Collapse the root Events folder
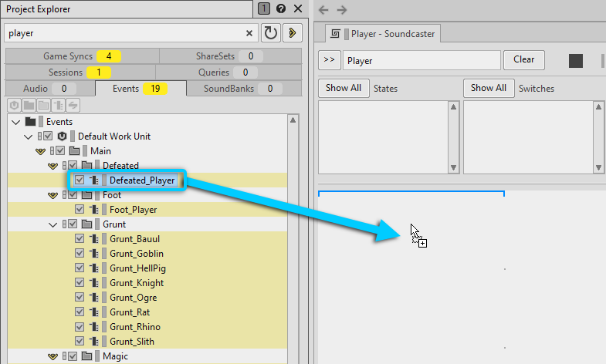The image size is (606, 364). point(16,122)
